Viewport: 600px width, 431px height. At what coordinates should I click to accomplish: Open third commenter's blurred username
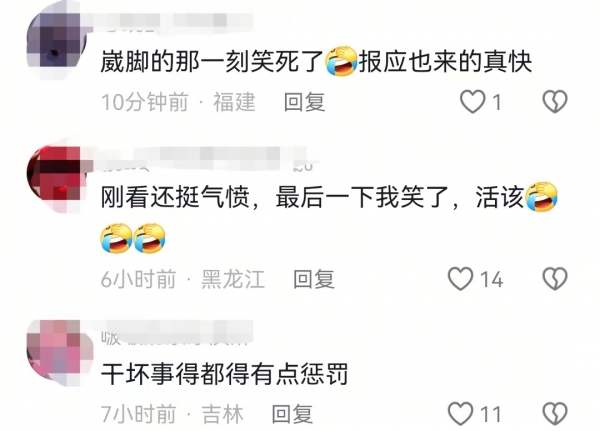[x=177, y=334]
